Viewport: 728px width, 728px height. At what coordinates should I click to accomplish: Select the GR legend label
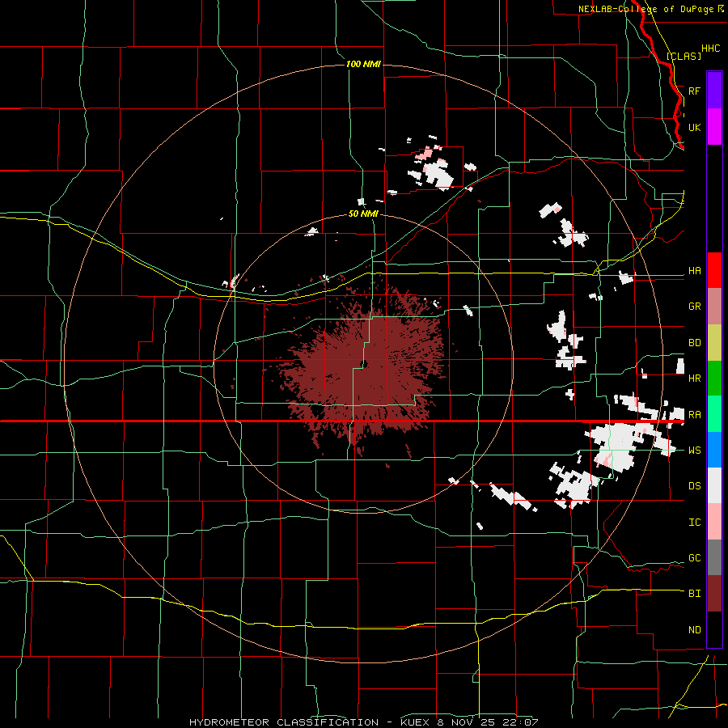[x=694, y=307]
